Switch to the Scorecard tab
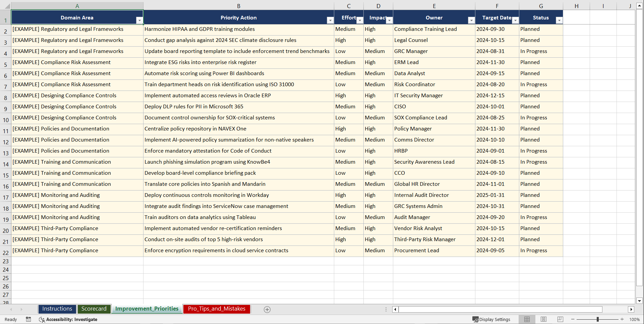Screen dimensions: 644x324 (x=94, y=309)
